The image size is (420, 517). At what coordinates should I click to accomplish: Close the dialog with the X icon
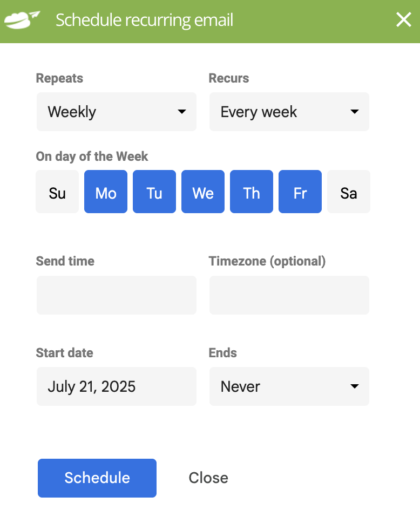[x=403, y=20]
